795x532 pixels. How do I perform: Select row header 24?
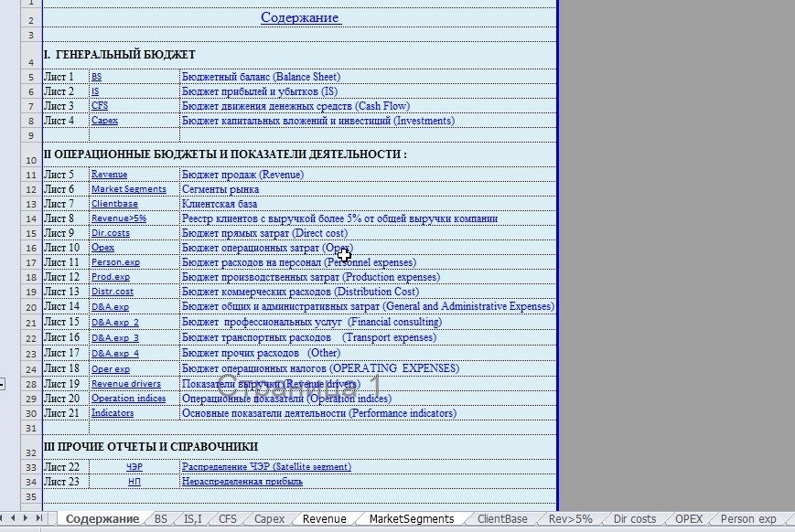pos(31,369)
